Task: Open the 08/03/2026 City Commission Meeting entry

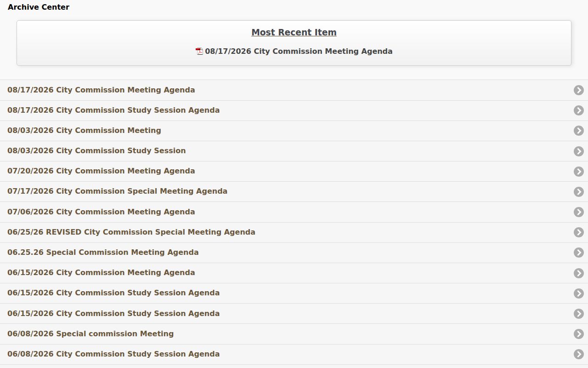Action: pyautogui.click(x=84, y=130)
